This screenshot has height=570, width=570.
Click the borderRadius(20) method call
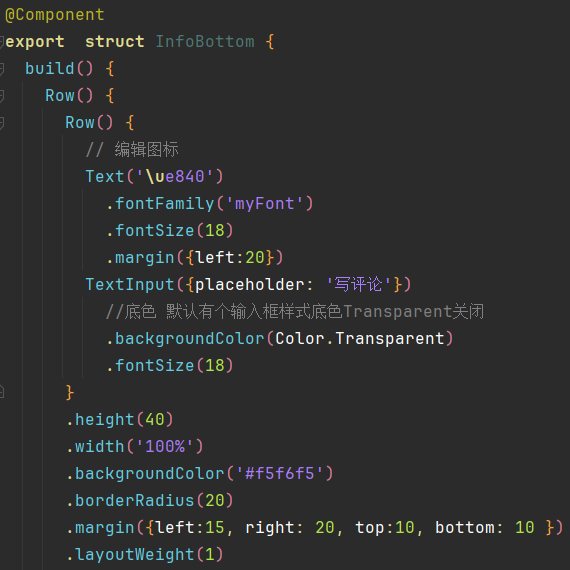150,501
